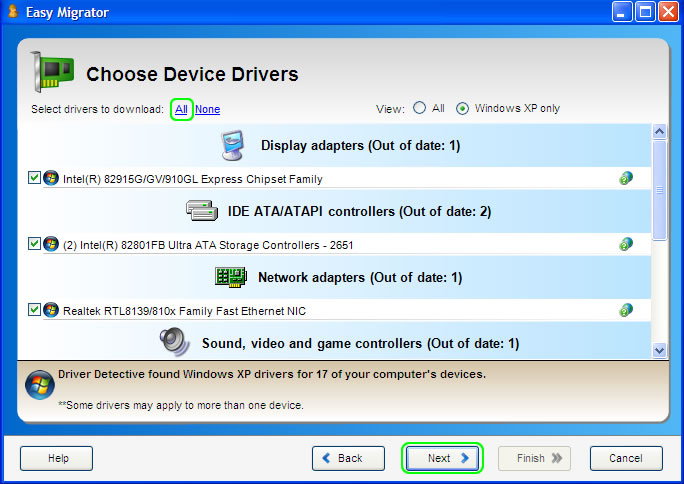Click the IDE ATA/ATAPI controllers drive icon
Screen dimensions: 684x484
202,212
